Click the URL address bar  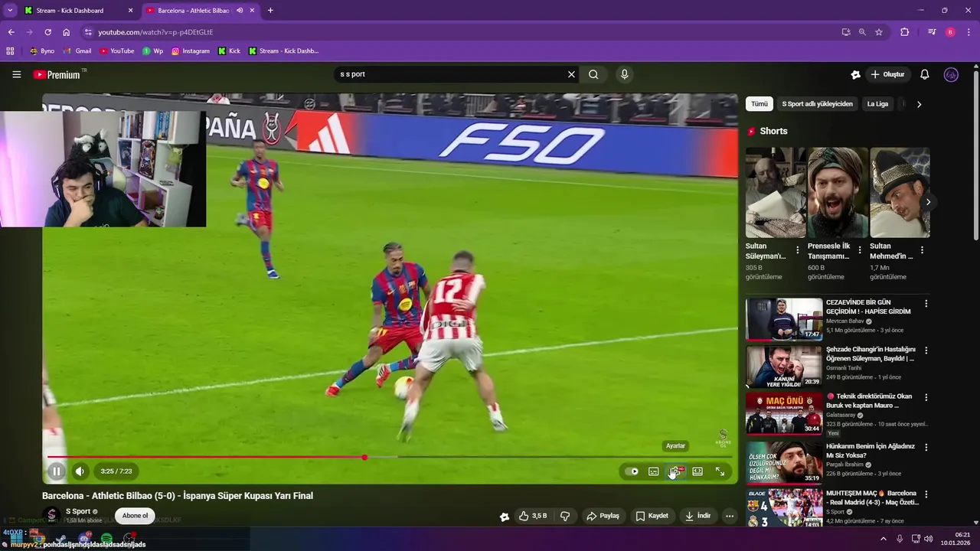tap(459, 32)
